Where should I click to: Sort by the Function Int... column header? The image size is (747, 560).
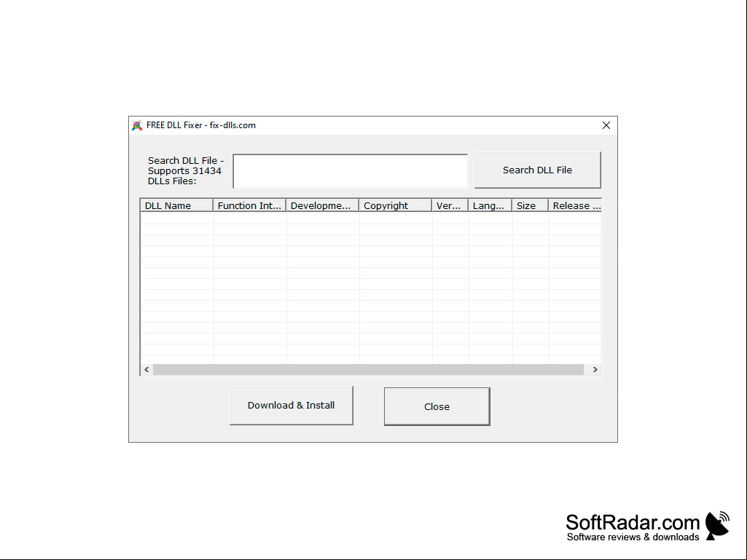pos(249,205)
